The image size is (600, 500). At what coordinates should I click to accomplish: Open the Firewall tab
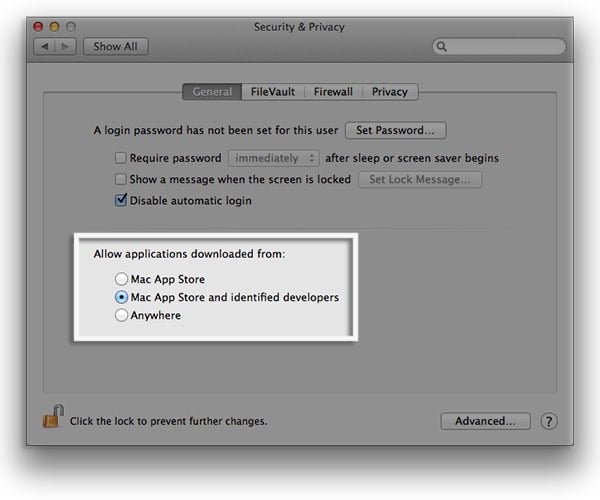point(333,92)
